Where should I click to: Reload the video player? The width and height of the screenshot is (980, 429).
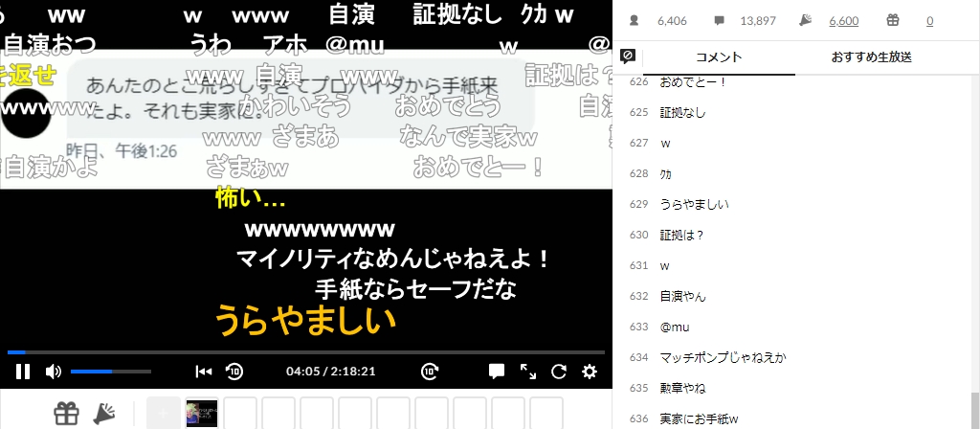coord(559,372)
